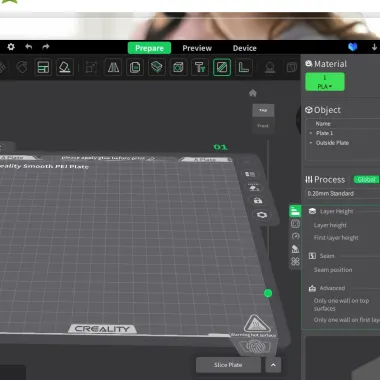The height and width of the screenshot is (380, 380).
Task: Open the 0.20mm Standard preset dropdown
Action: pos(342,194)
